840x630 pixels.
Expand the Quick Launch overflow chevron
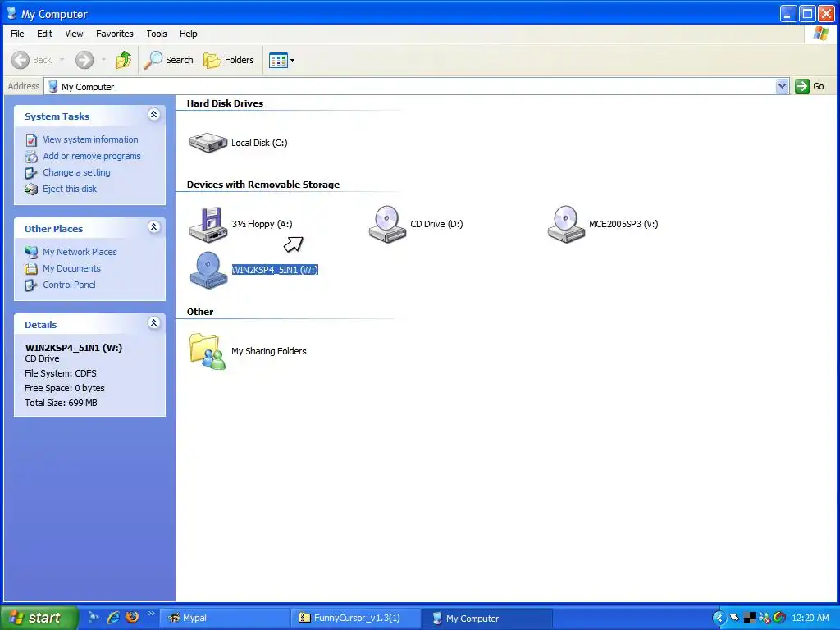151,614
